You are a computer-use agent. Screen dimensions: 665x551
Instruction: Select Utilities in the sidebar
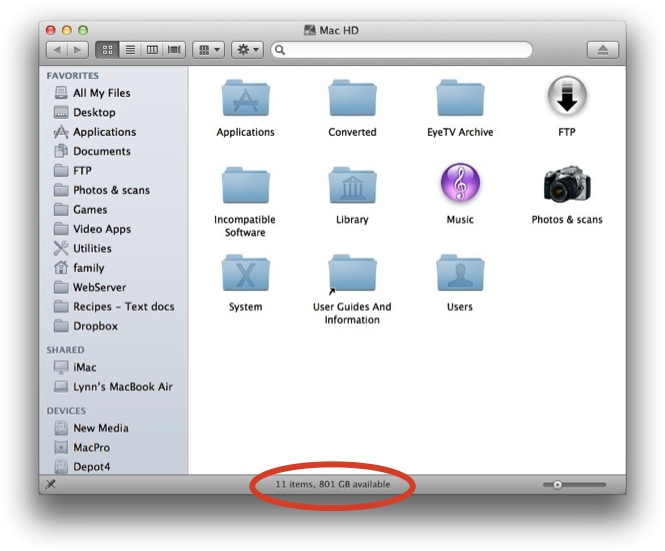click(113, 248)
